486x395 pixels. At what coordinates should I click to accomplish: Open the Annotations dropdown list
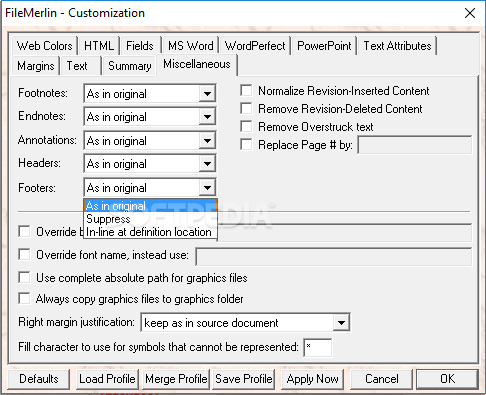pos(207,141)
